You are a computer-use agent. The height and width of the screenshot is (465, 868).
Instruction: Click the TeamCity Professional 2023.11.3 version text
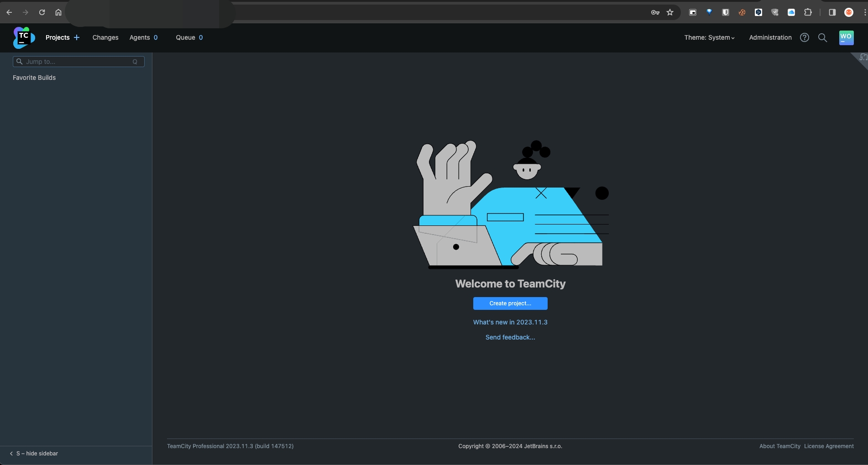[x=230, y=446]
